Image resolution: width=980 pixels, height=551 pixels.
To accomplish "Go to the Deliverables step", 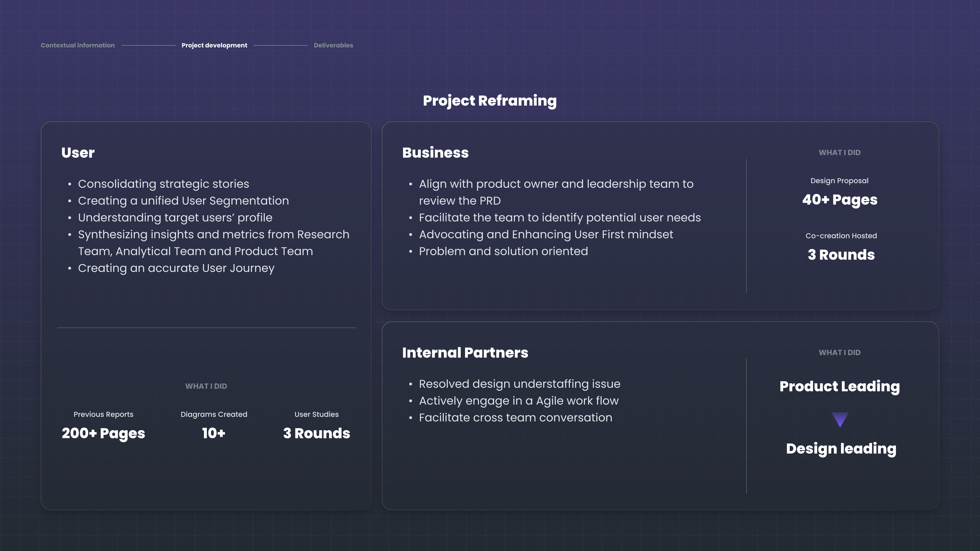I will 333,45.
